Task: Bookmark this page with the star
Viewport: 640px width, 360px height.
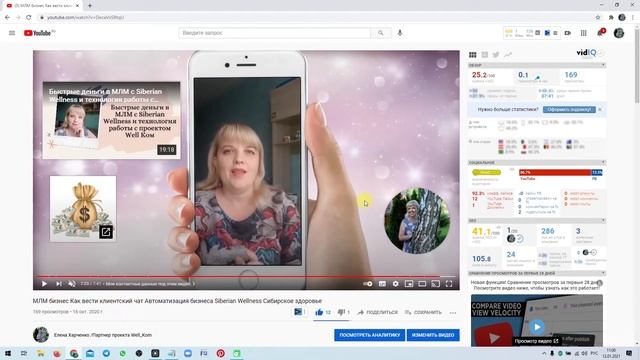Action: tap(598, 18)
